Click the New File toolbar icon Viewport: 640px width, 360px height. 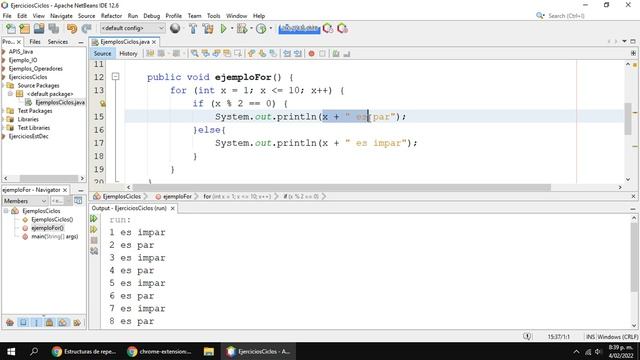[x=11, y=29]
